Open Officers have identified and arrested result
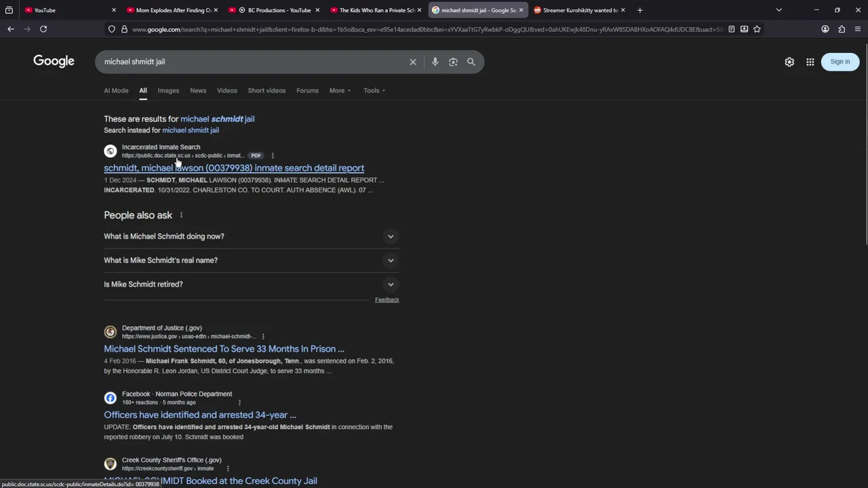The width and height of the screenshot is (868, 488). [x=200, y=415]
